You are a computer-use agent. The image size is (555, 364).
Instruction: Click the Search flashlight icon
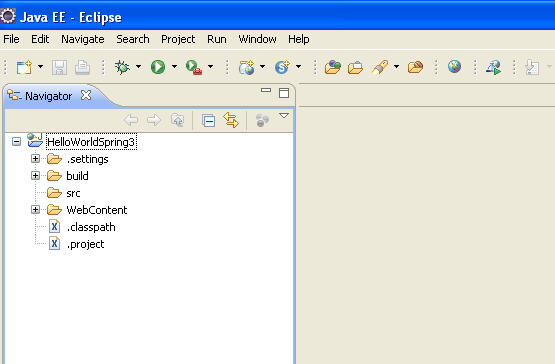point(380,67)
